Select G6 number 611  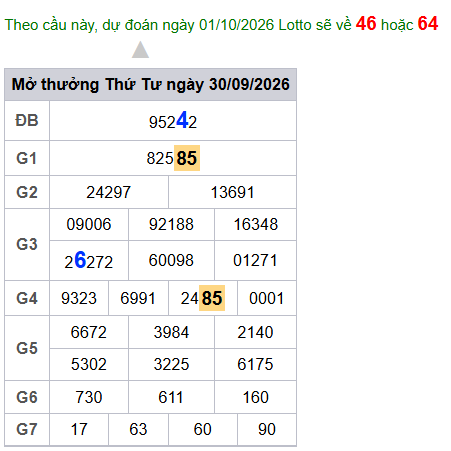[x=171, y=397]
